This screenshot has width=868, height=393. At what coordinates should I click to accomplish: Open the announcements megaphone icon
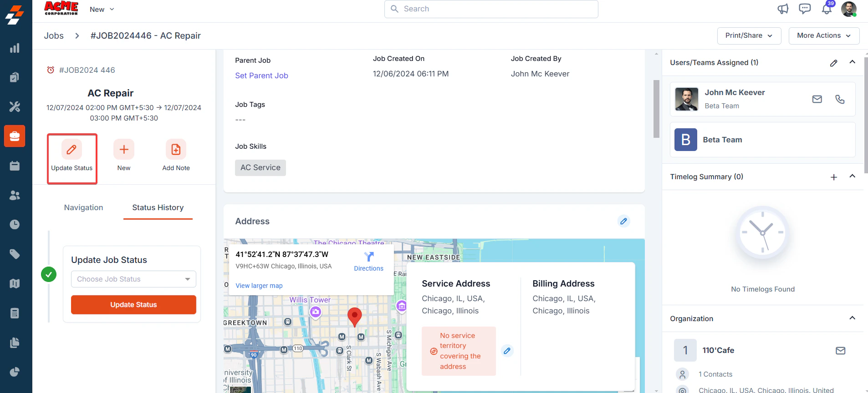[783, 9]
